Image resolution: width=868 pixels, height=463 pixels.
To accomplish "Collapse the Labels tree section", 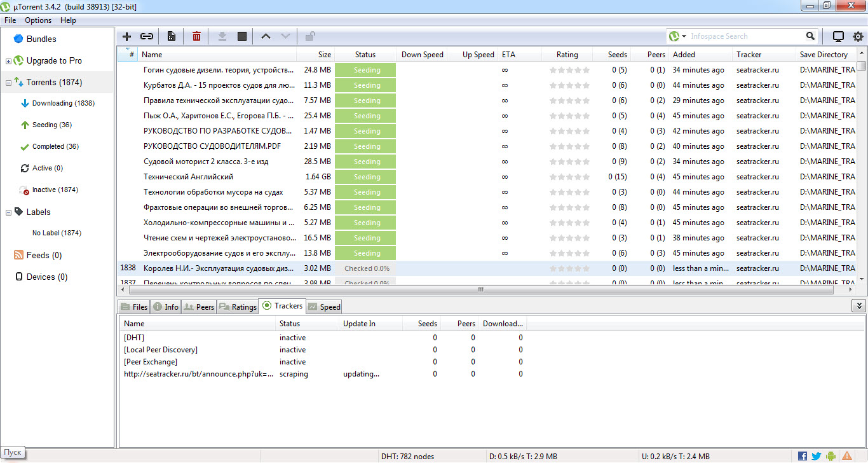I will (8, 212).
